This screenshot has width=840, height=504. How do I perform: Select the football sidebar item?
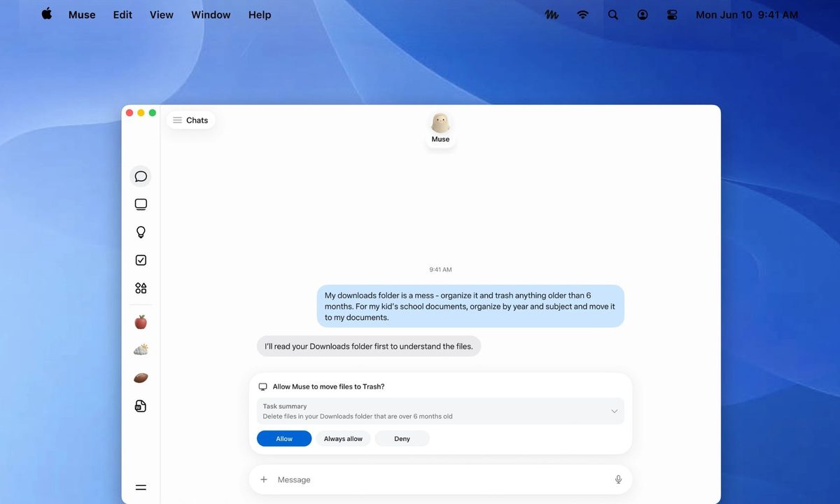(x=141, y=378)
